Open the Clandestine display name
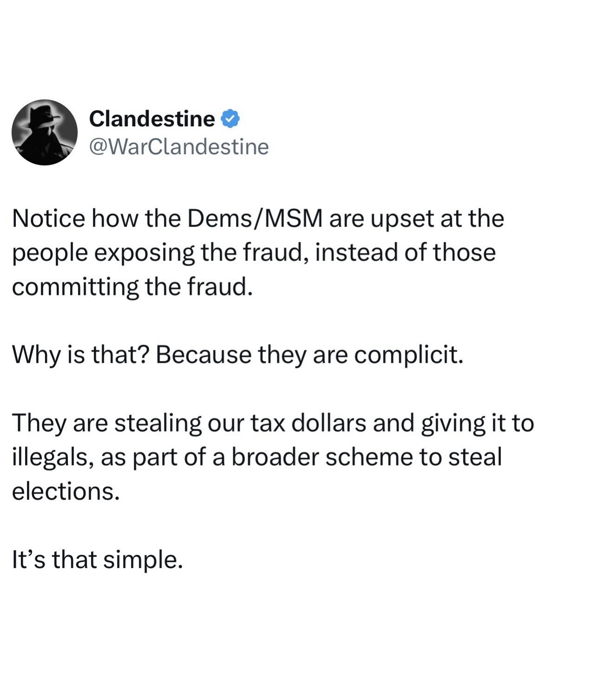Image resolution: width=599 pixels, height=700 pixels. pos(151,119)
